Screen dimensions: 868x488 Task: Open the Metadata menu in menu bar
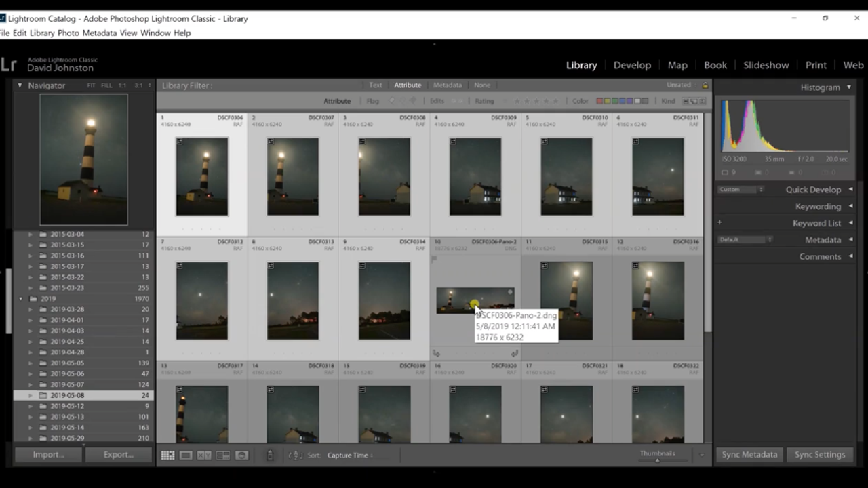pos(100,33)
